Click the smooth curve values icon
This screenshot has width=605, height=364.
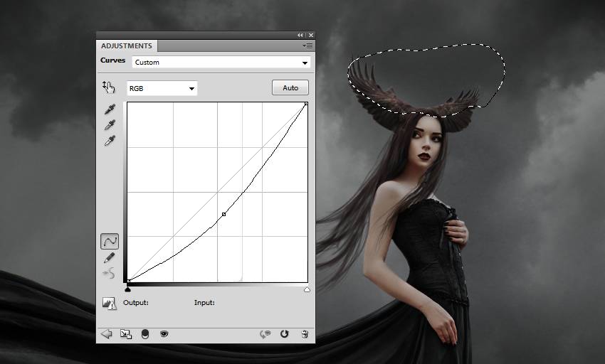tap(110, 273)
